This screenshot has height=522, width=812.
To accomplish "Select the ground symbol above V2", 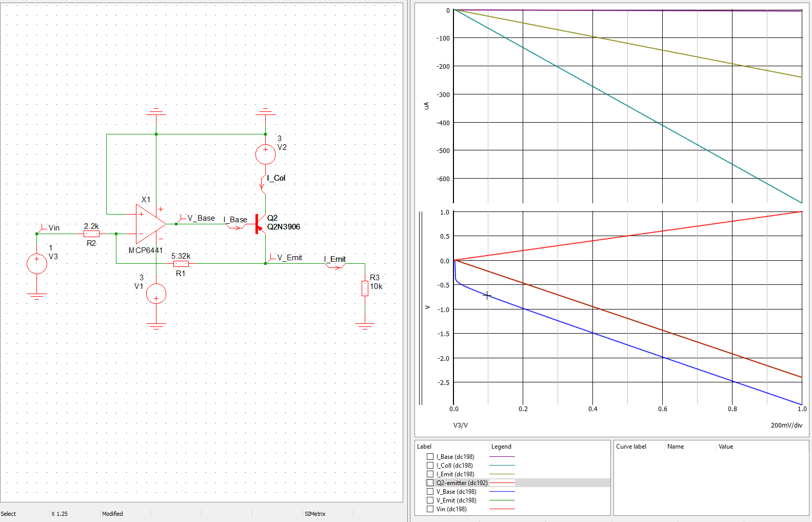I will pos(265,111).
